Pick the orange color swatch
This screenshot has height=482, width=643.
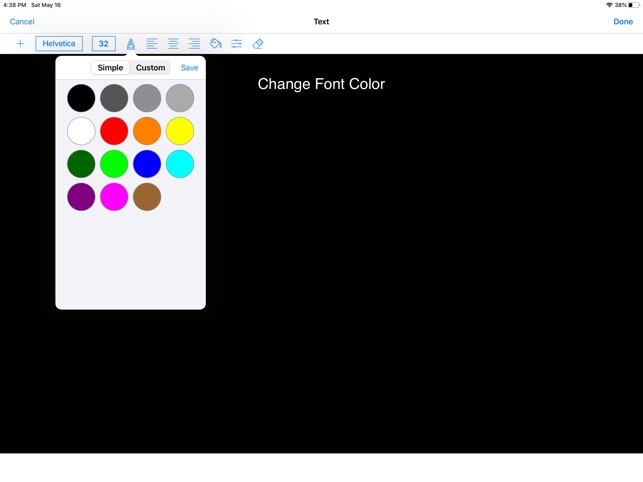click(147, 131)
